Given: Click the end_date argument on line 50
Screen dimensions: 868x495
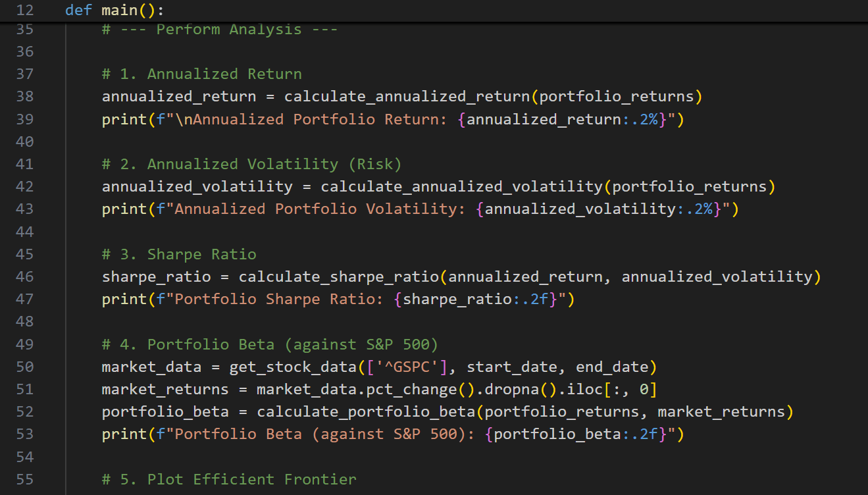Looking at the screenshot, I should (x=611, y=367).
